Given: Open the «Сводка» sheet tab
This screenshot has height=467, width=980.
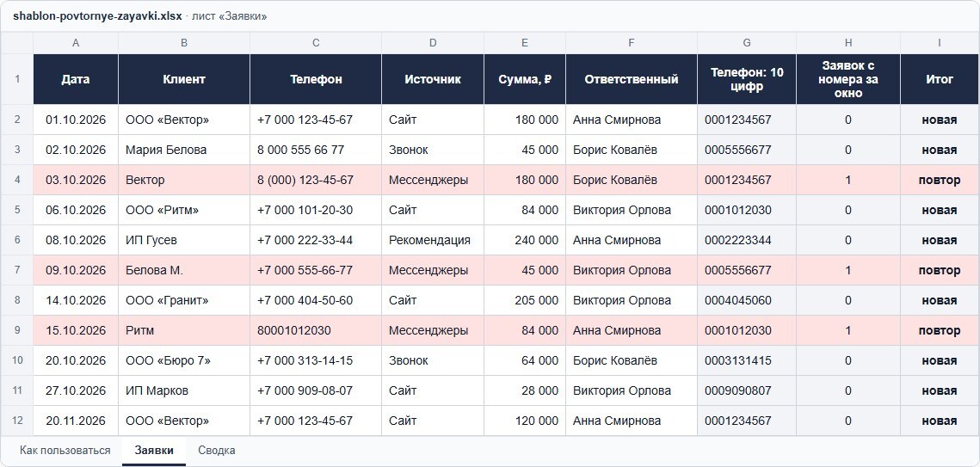Looking at the screenshot, I should (216, 450).
